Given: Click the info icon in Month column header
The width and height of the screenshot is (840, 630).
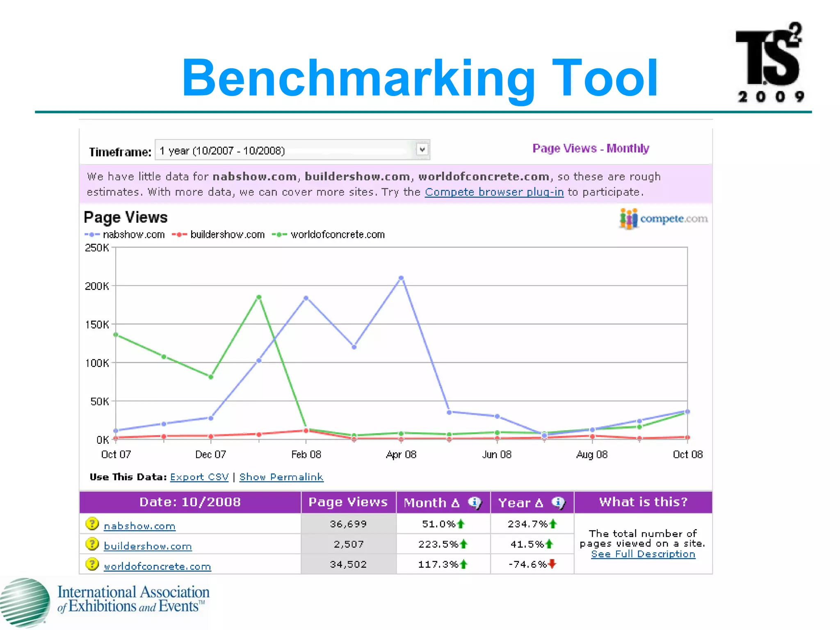Looking at the screenshot, I should [x=475, y=502].
